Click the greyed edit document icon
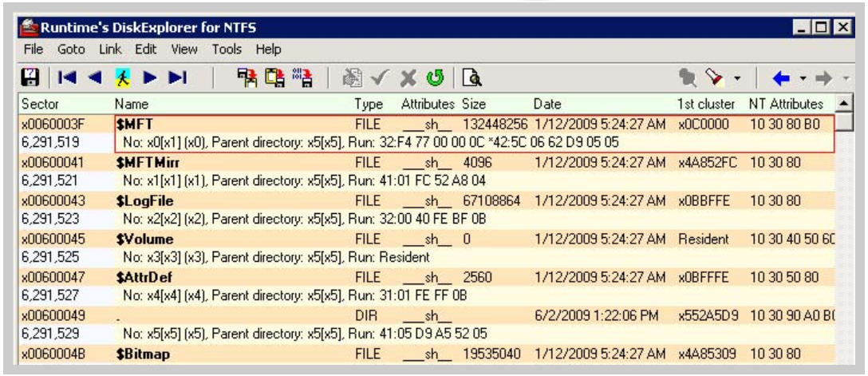 coord(352,79)
